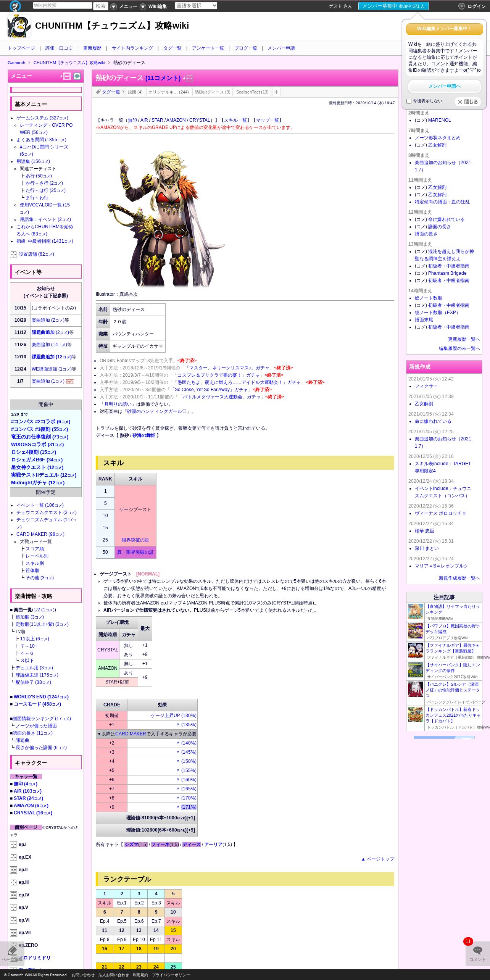Open the #コンパス #2コラボ event link
This screenshot has width=490, height=980.
coord(40,422)
